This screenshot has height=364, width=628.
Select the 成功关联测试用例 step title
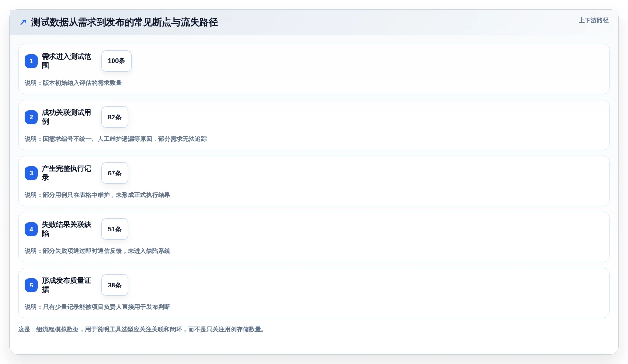[67, 117]
